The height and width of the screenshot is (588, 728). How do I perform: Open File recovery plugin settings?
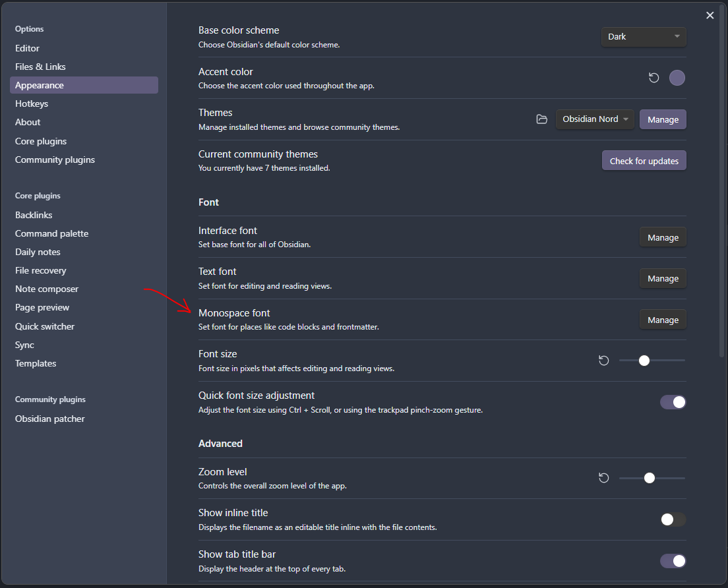[84, 270]
